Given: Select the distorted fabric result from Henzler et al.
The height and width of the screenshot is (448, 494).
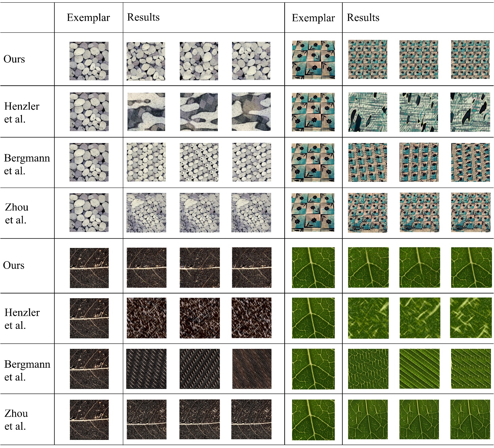Looking at the screenshot, I should pyautogui.click(x=368, y=111).
